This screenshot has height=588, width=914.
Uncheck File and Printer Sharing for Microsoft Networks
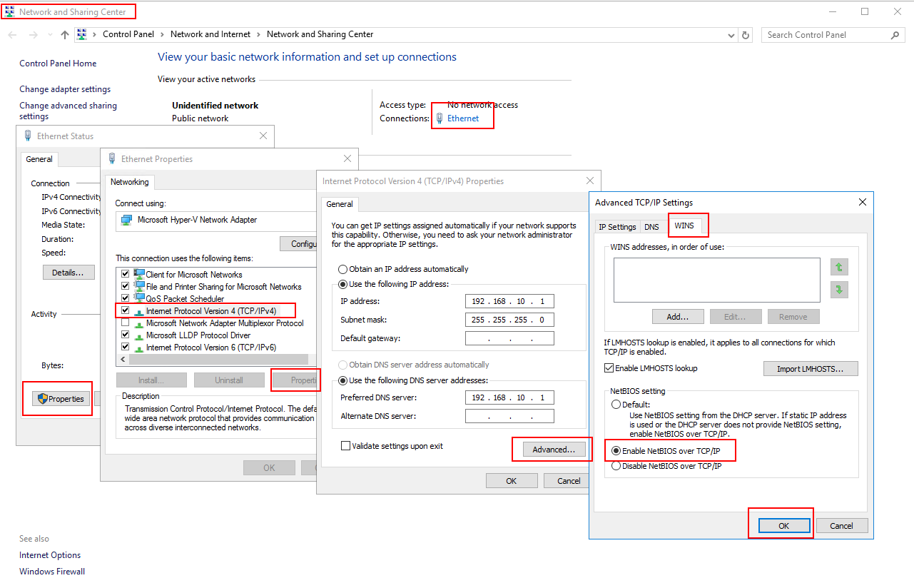click(126, 286)
